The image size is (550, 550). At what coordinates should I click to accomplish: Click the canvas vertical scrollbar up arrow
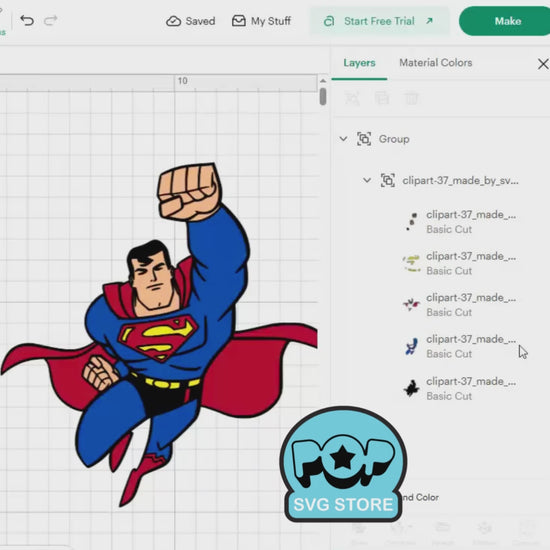pos(323,81)
